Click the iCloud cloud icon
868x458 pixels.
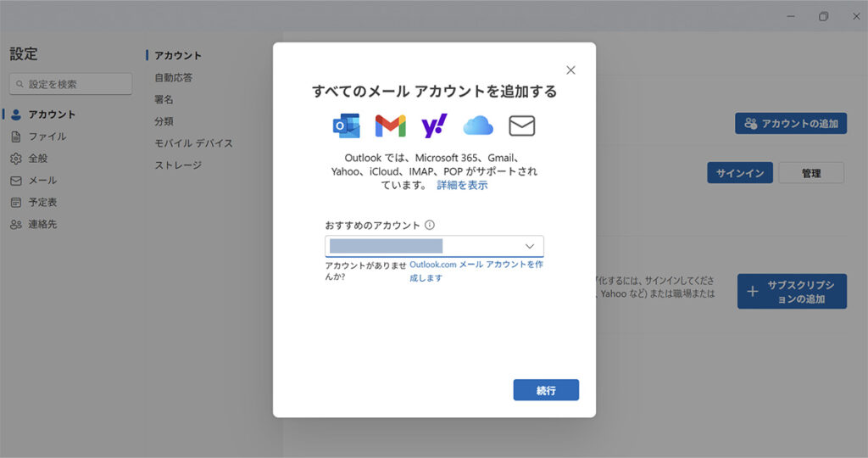click(478, 126)
